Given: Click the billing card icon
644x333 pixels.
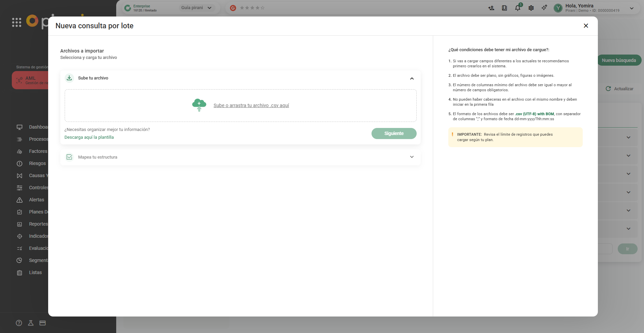Looking at the screenshot, I should [42, 323].
